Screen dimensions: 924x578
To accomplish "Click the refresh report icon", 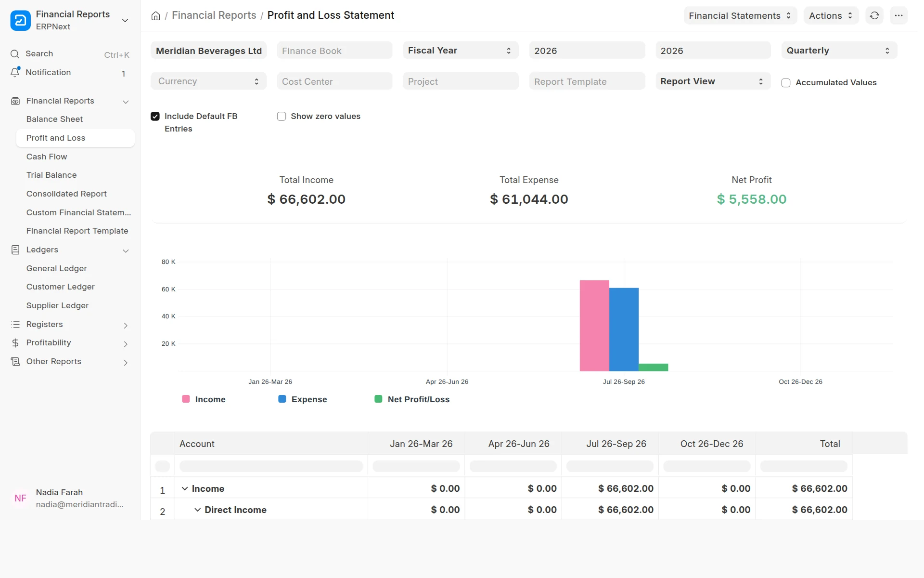I will coord(874,15).
